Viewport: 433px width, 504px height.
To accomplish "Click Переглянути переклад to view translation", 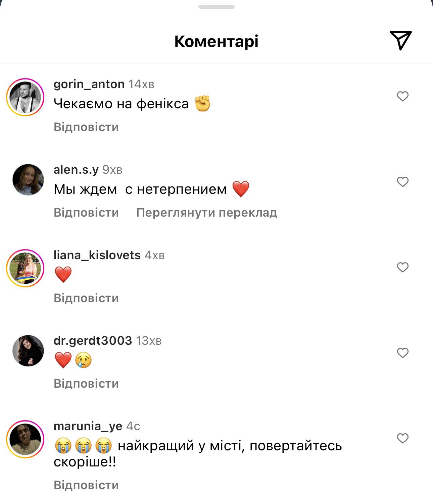I will point(206,213).
